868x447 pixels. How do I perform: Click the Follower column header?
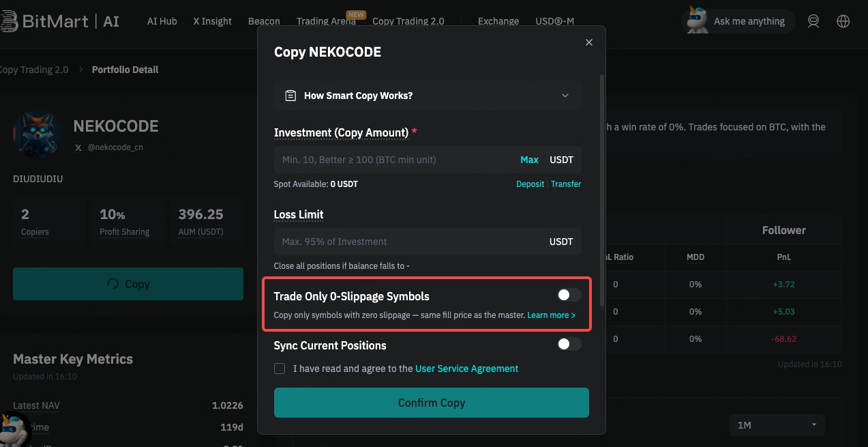[783, 231]
